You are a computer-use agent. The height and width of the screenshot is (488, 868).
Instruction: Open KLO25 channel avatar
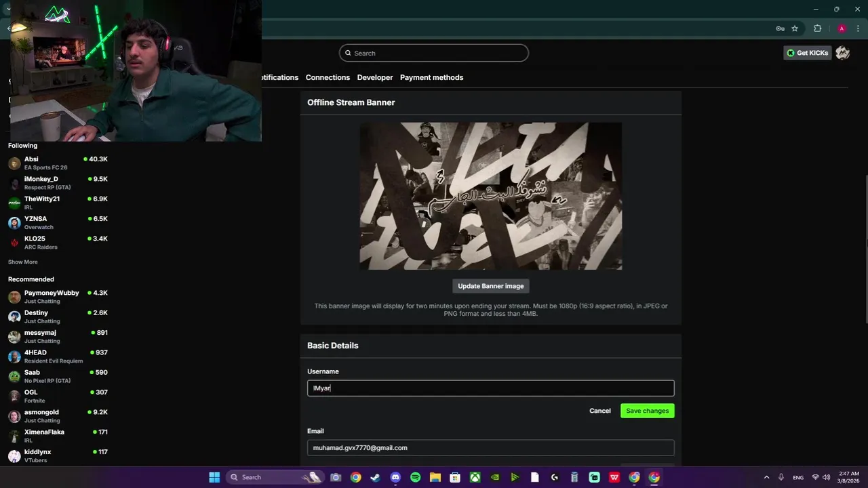coord(14,243)
